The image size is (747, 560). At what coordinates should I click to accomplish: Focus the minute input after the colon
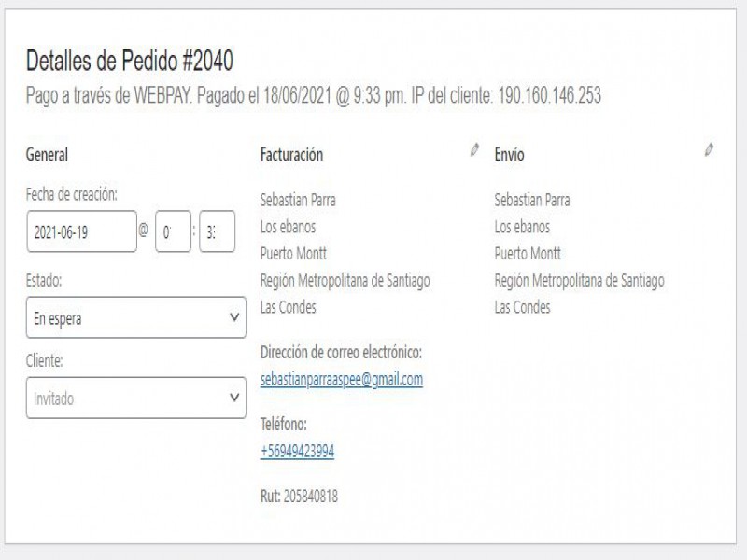tap(217, 231)
